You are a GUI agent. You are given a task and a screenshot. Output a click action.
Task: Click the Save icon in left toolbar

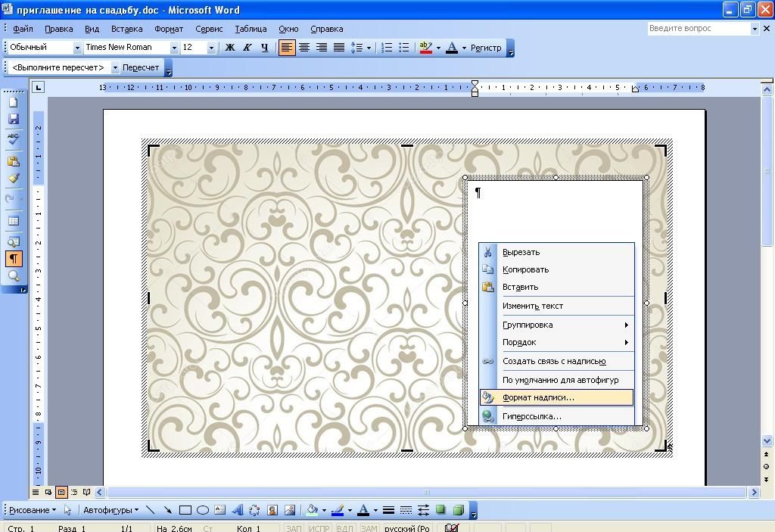[13, 120]
